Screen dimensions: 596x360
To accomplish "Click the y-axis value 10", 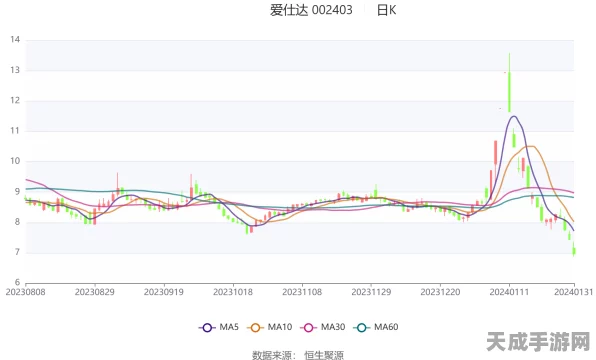I will [15, 161].
